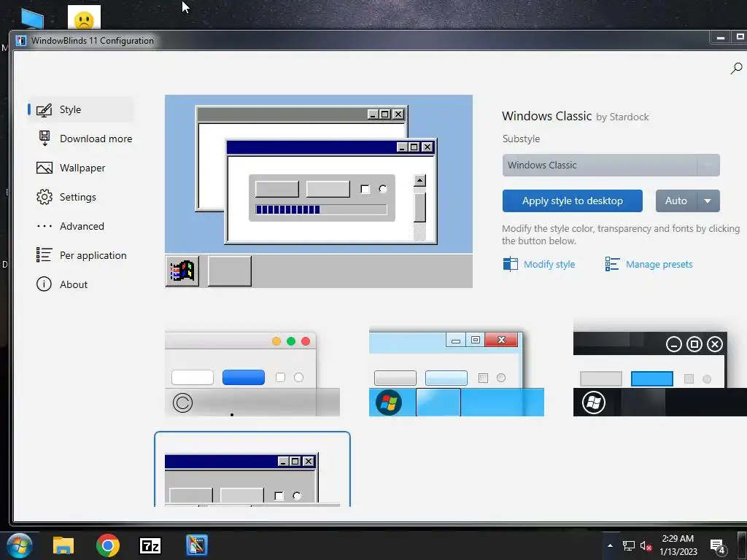Open 7-Zip from the taskbar
The image size is (747, 560).
point(150,545)
